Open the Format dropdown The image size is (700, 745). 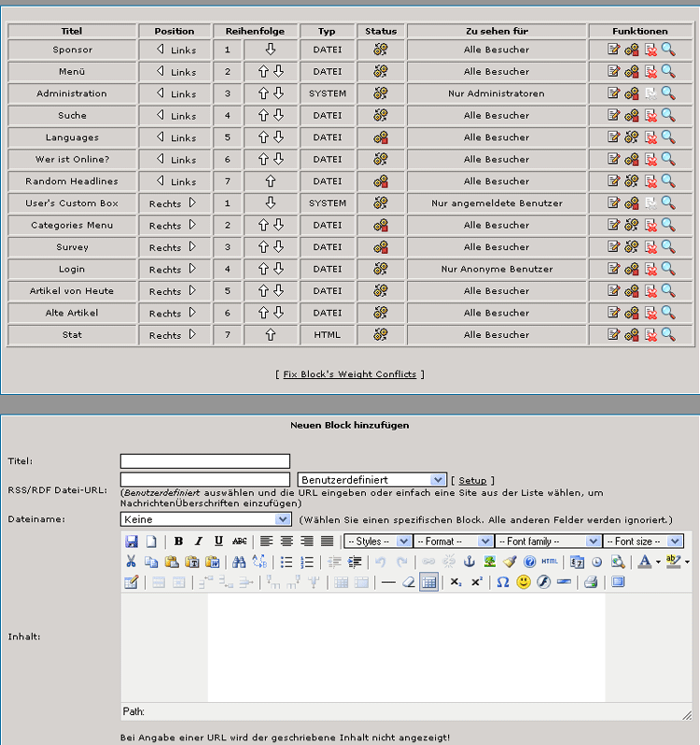(x=453, y=541)
